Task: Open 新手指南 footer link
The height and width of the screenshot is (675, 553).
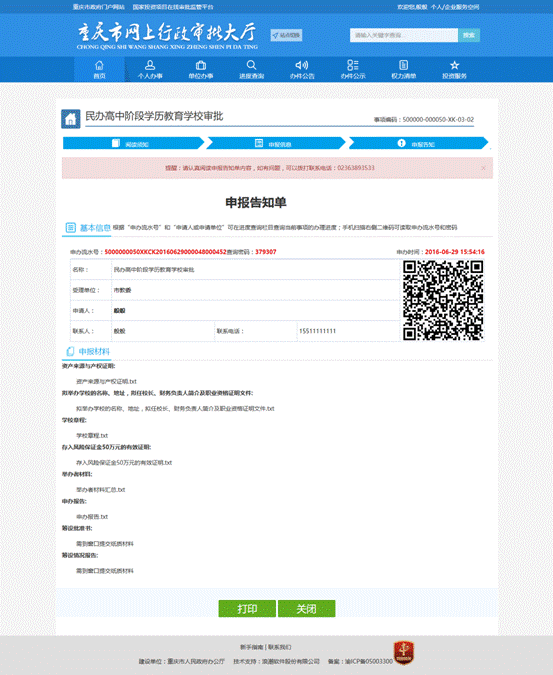Action: [x=251, y=647]
